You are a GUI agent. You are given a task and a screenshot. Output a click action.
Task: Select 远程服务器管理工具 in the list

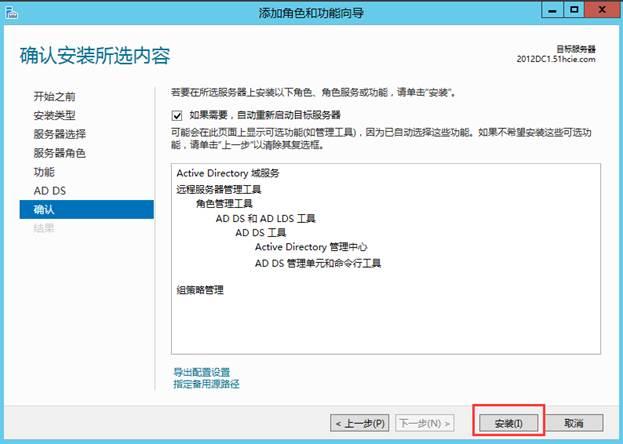point(219,189)
